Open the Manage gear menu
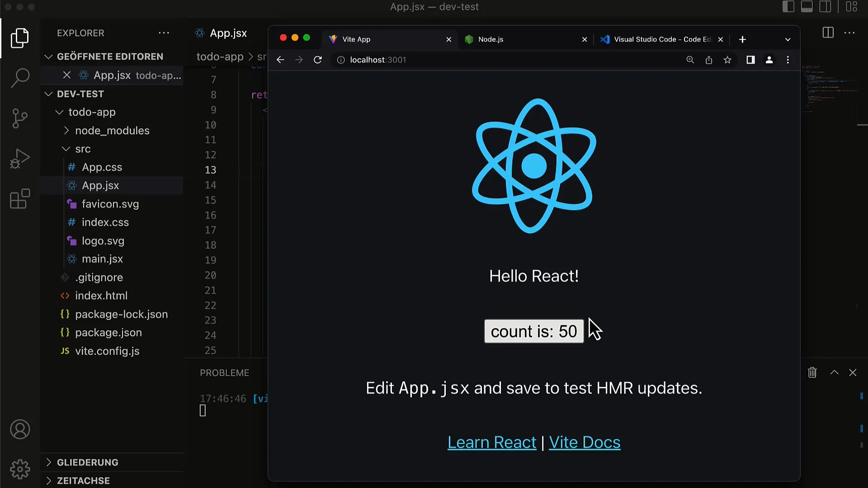Viewport: 868px width, 488px height. 20,469
